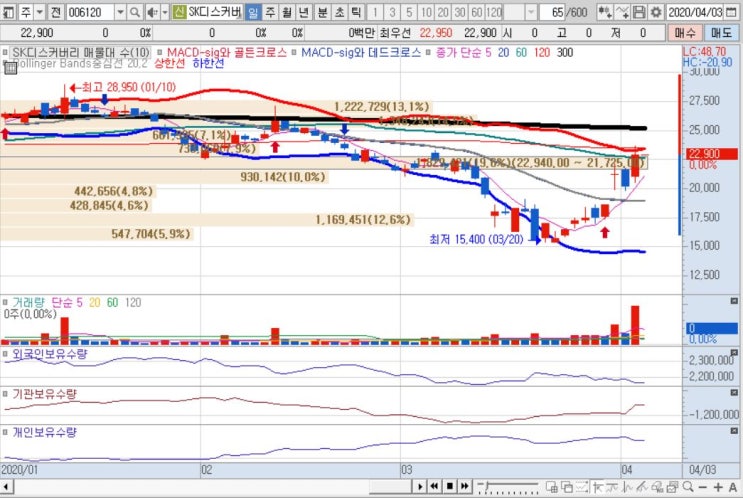Click the 최우선 label in quote bar
The width and height of the screenshot is (743, 498).
[x=395, y=33]
